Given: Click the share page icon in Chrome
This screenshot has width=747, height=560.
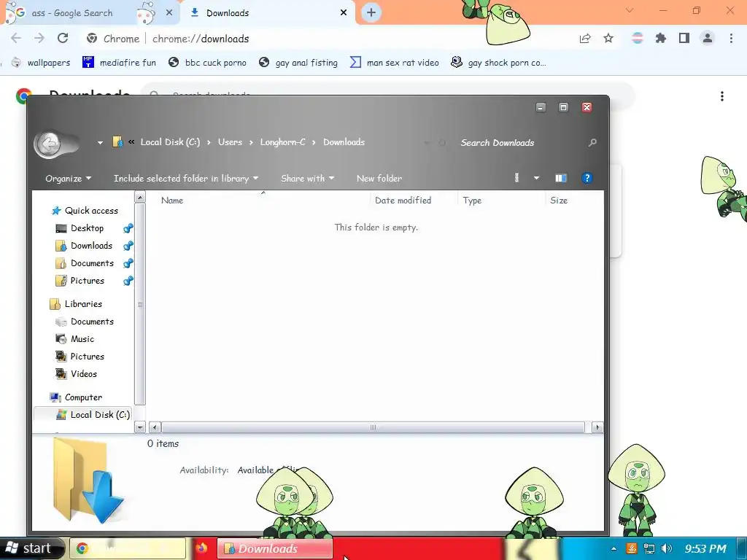Looking at the screenshot, I should pyautogui.click(x=585, y=39).
